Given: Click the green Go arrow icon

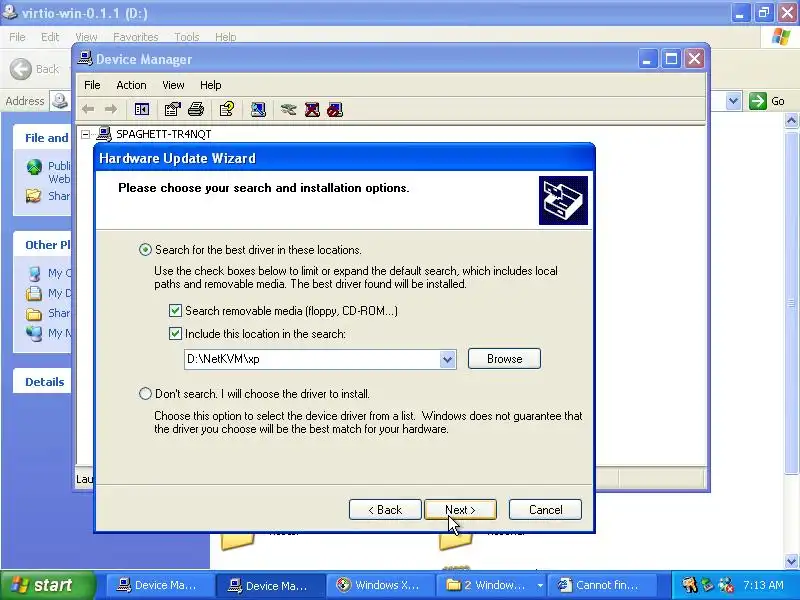Looking at the screenshot, I should (x=758, y=101).
